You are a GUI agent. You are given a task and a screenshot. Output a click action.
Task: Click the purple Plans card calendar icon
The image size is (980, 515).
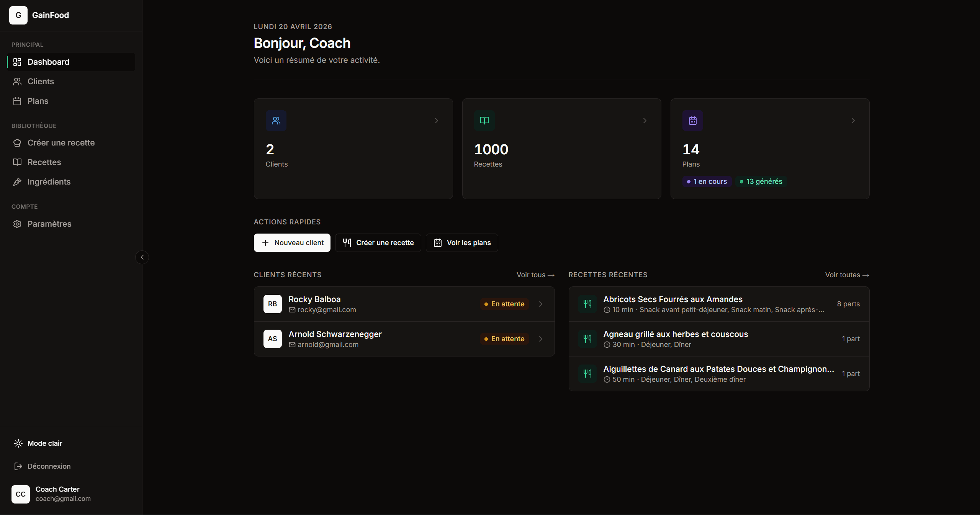(693, 121)
